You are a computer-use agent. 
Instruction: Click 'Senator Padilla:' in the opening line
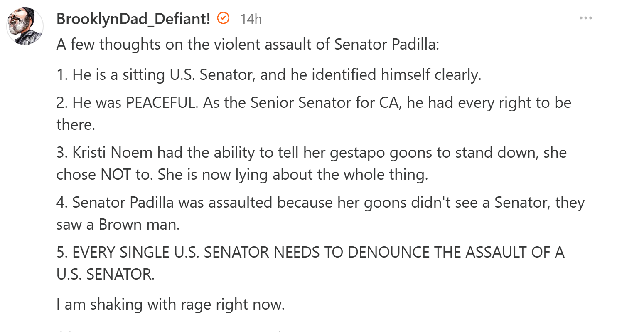click(x=386, y=44)
